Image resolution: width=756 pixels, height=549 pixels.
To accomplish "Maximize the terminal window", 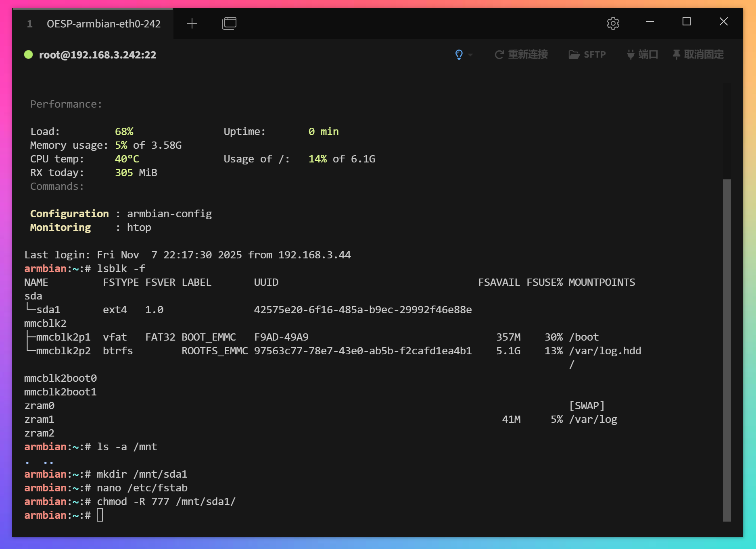I will [x=686, y=22].
